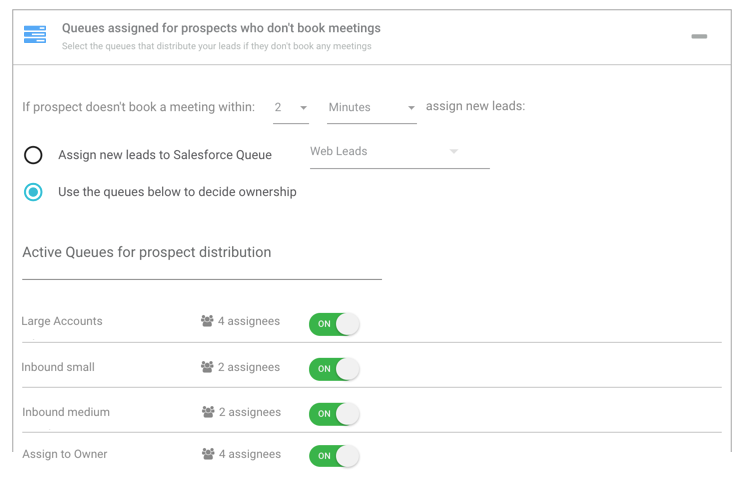Viewport: 747px width, 488px height.
Task: Turn off the Inbound medium queue
Action: [334, 414]
